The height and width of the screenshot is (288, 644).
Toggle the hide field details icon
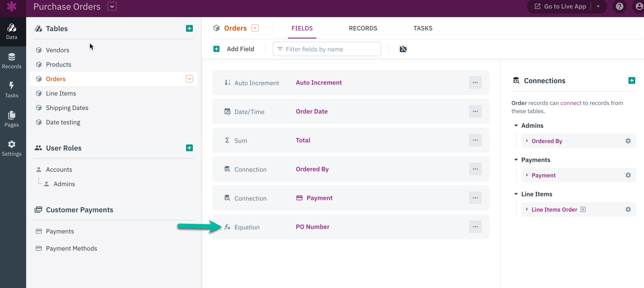coord(403,49)
